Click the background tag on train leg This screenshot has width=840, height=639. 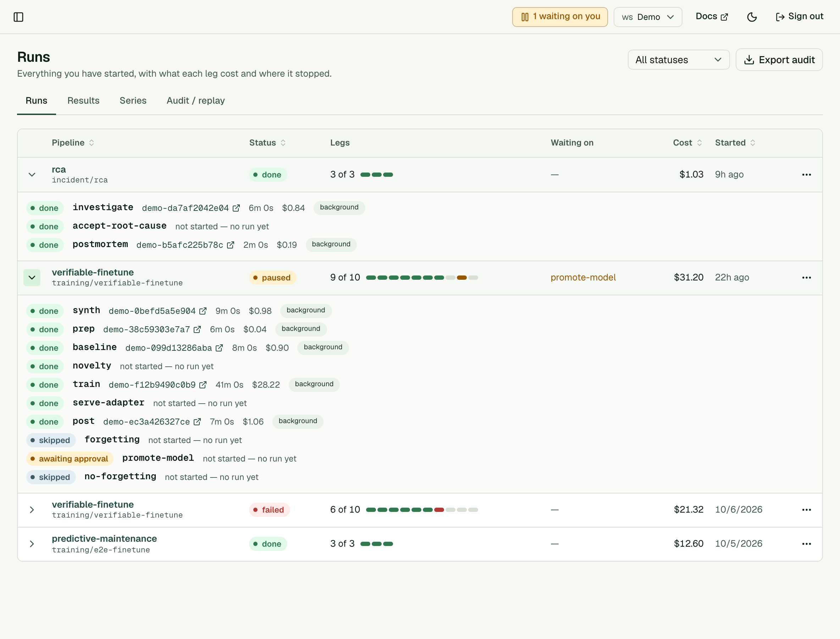[x=314, y=384]
